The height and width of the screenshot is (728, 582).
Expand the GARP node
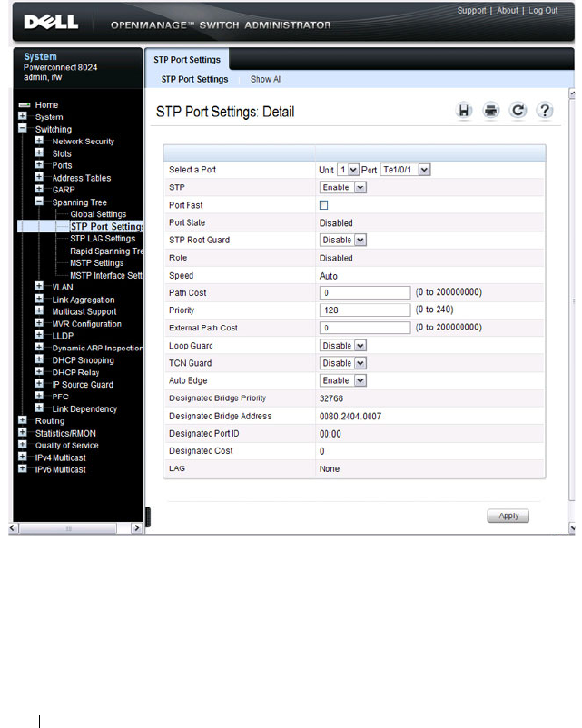39,189
